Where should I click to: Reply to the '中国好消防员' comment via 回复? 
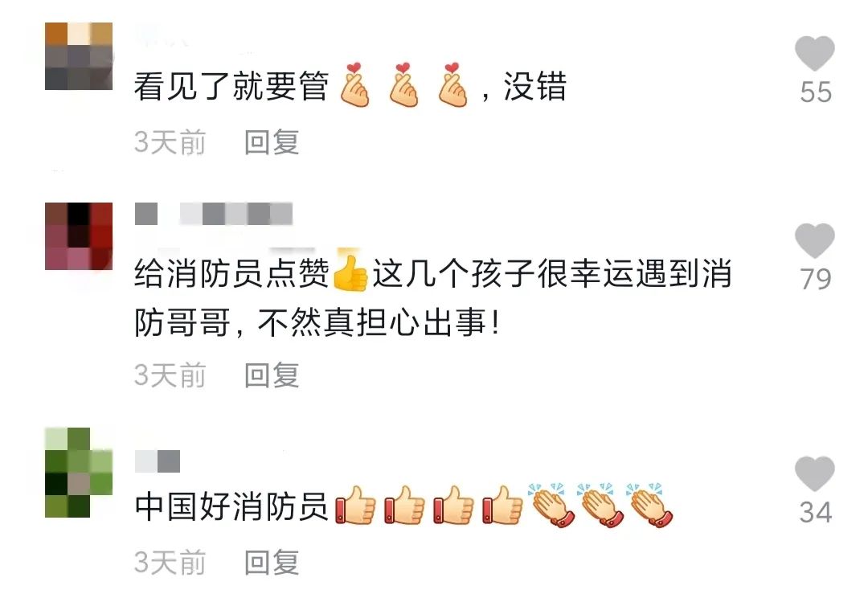tap(272, 563)
